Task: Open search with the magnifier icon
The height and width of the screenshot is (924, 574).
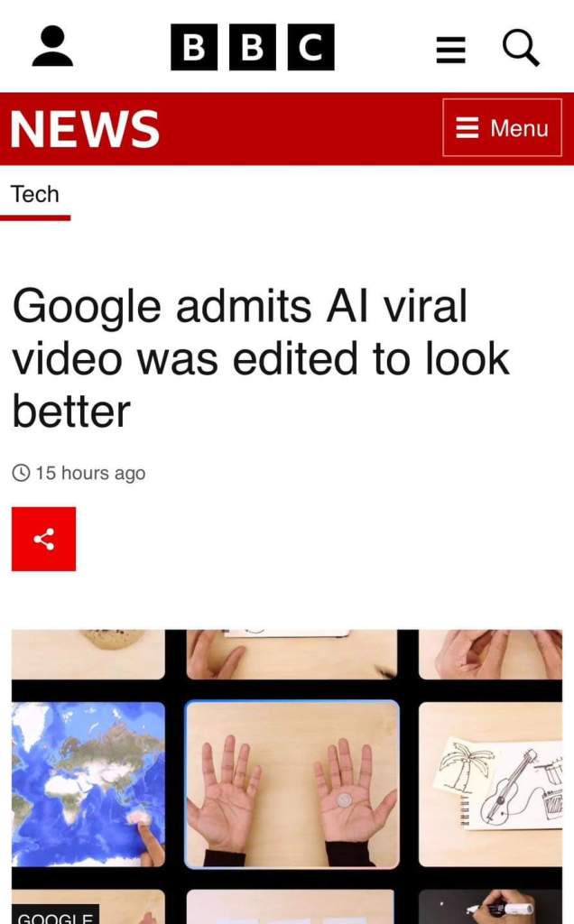Action: 521,49
